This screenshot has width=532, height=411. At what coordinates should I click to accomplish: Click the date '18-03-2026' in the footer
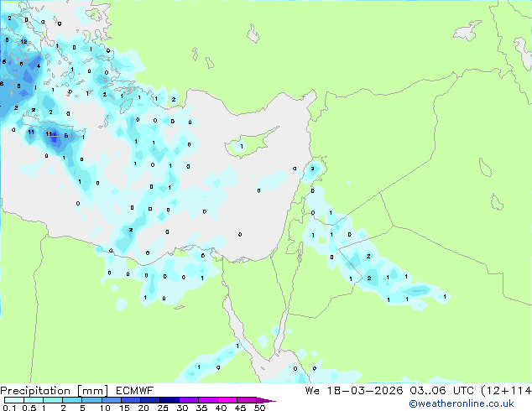pos(365,391)
